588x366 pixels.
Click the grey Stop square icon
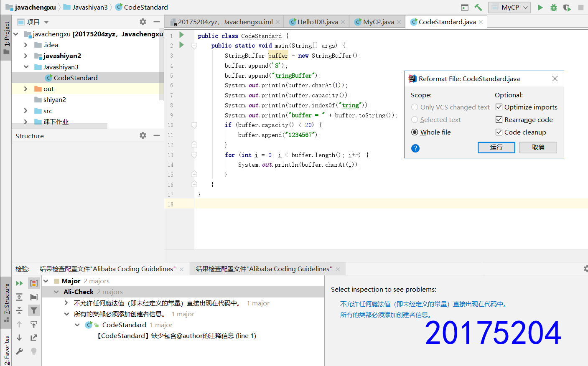(581, 8)
